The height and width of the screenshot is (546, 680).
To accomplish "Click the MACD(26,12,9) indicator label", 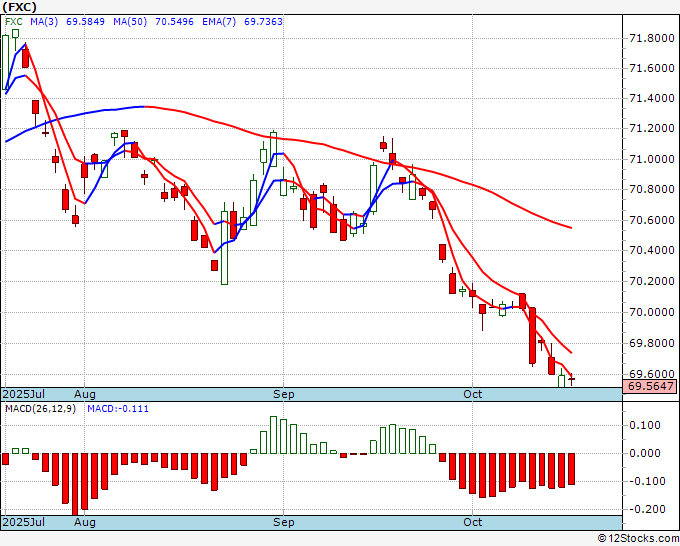I will click(x=40, y=409).
